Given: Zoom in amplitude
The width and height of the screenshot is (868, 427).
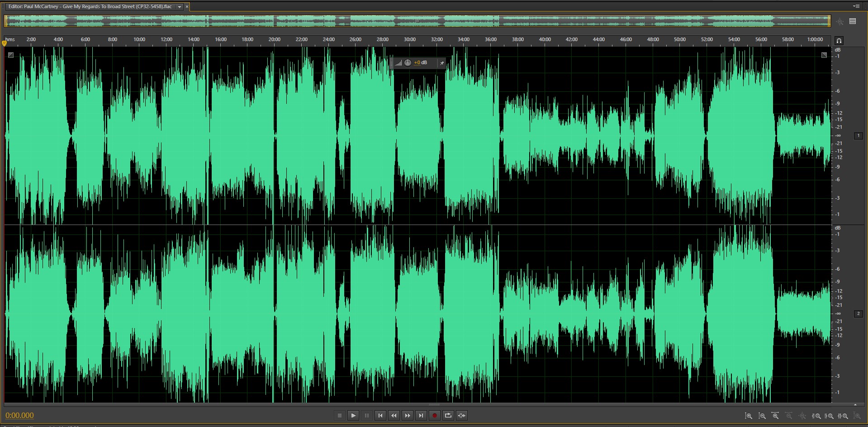Looking at the screenshot, I should [749, 416].
